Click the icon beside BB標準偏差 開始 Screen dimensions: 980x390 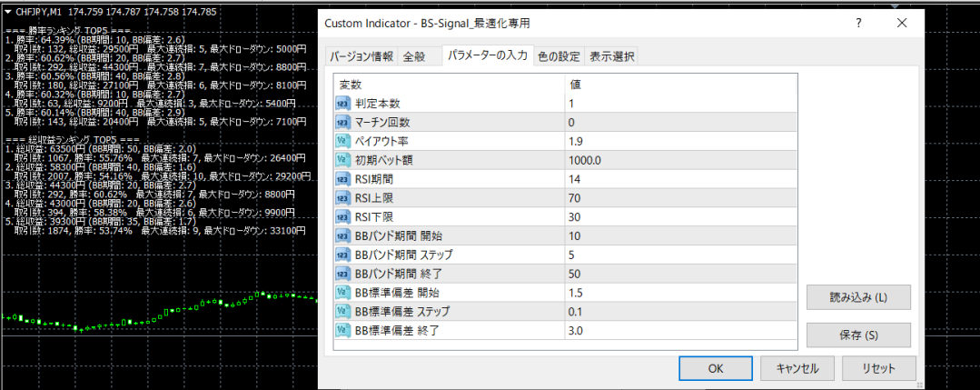click(x=342, y=293)
